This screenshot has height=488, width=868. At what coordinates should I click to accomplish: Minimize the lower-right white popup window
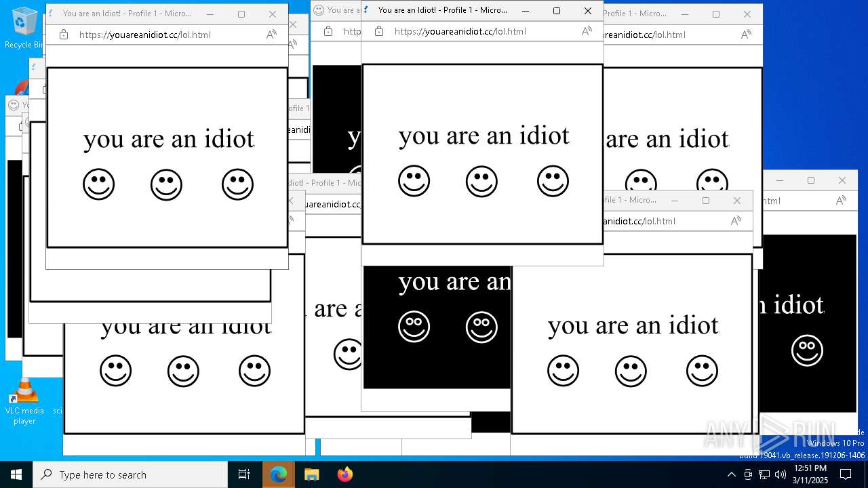pos(675,201)
